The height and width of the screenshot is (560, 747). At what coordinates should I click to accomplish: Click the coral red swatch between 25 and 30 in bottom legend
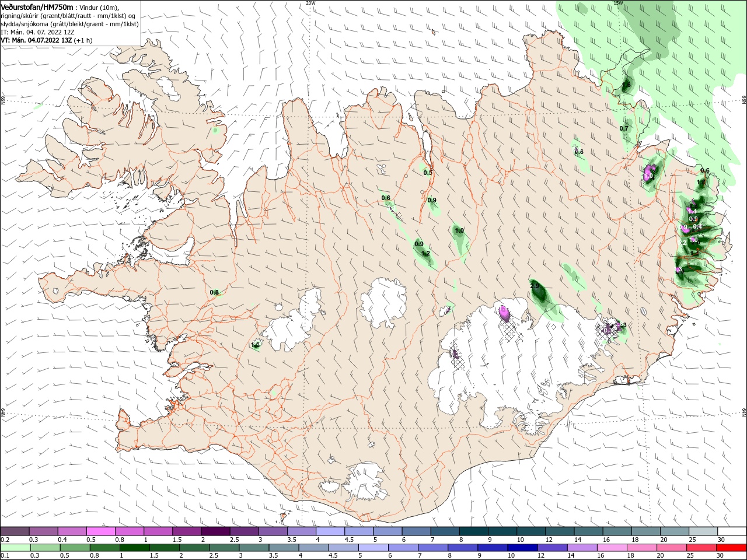[x=701, y=548]
